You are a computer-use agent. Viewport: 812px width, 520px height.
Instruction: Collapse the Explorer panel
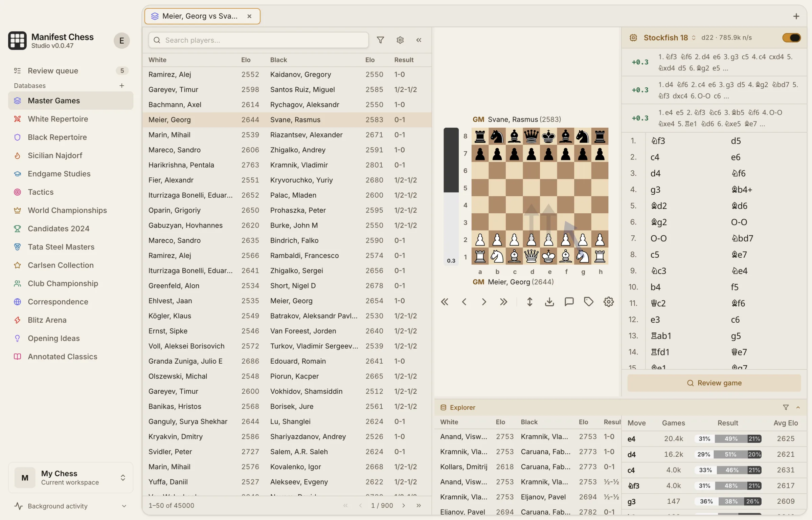click(x=798, y=407)
